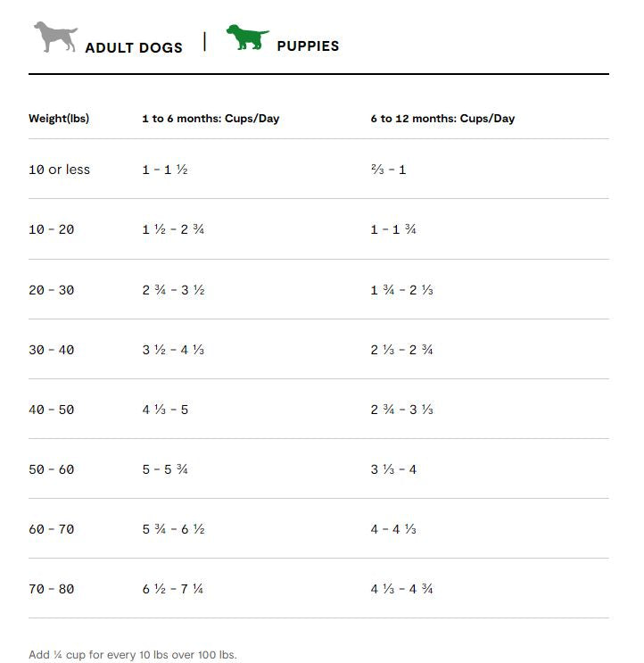644x663 pixels.
Task: Select the Puppies tab label
Action: (308, 46)
